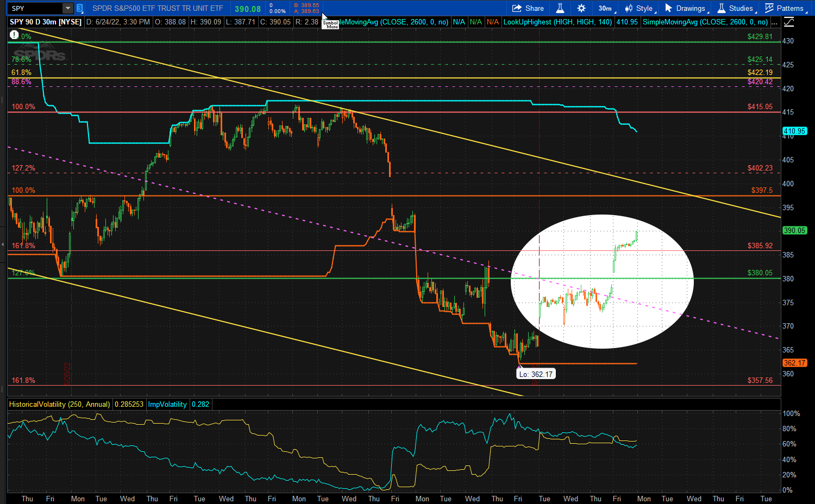This screenshot has height=504, width=815.
Task: Click the $397.5 level label
Action: click(762, 190)
